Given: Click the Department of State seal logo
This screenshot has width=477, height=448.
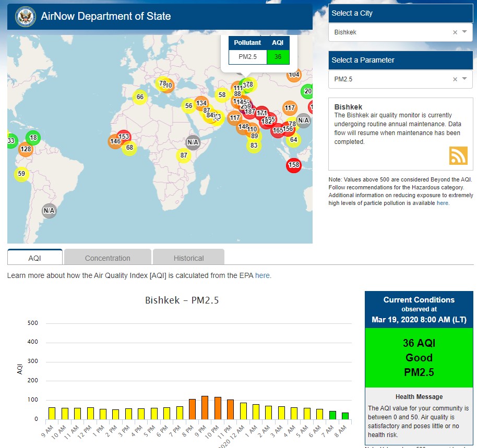Looking at the screenshot, I should click(24, 17).
